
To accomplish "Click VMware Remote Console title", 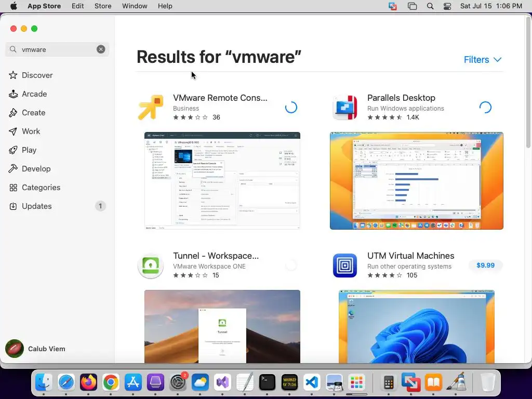I will coord(220,98).
